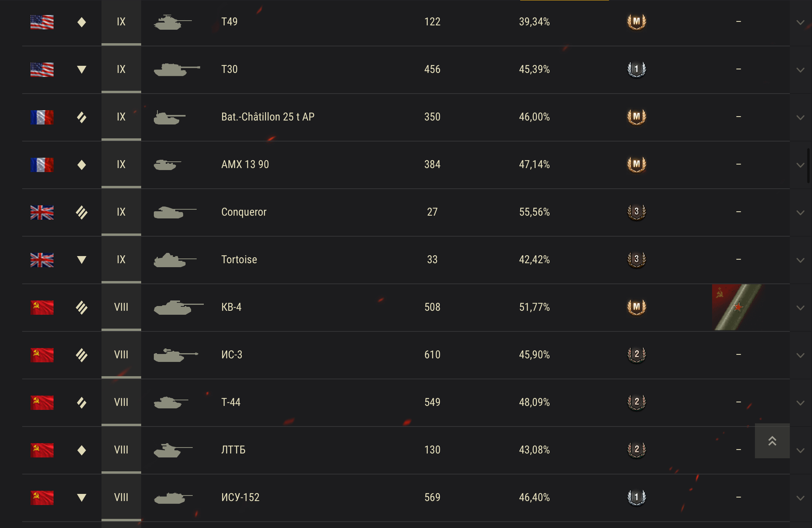Click the page scrollbar thumb
Image resolution: width=812 pixels, height=528 pixels.
tap(808, 166)
